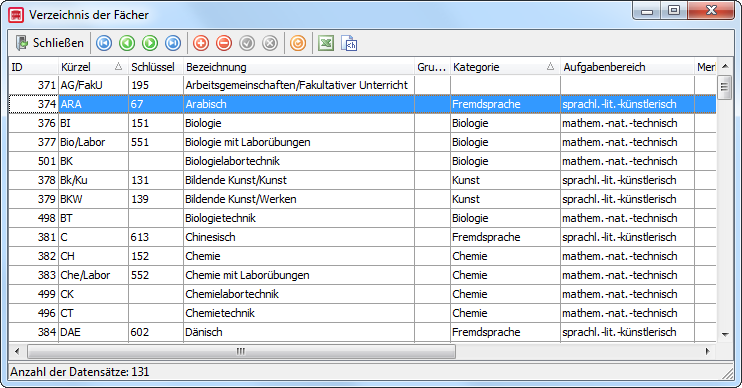This screenshot has width=742, height=388.
Task: Refresh data with orange circular icon
Action: click(x=298, y=43)
